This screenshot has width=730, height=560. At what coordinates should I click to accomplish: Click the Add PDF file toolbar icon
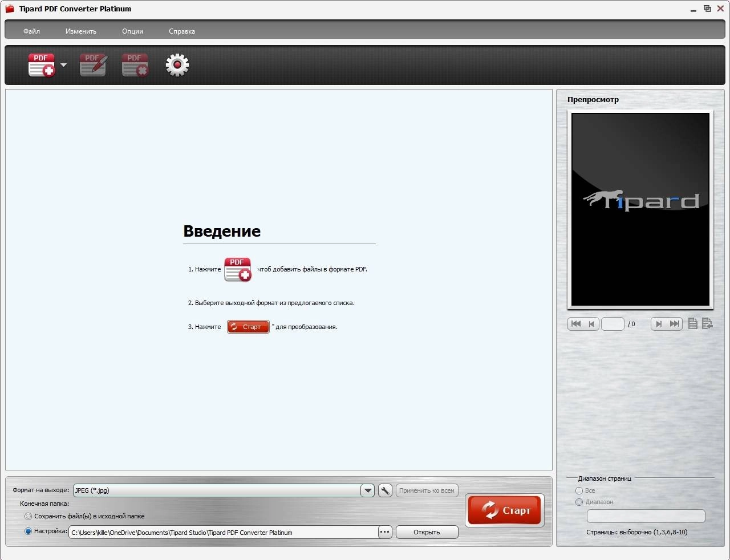coord(42,65)
